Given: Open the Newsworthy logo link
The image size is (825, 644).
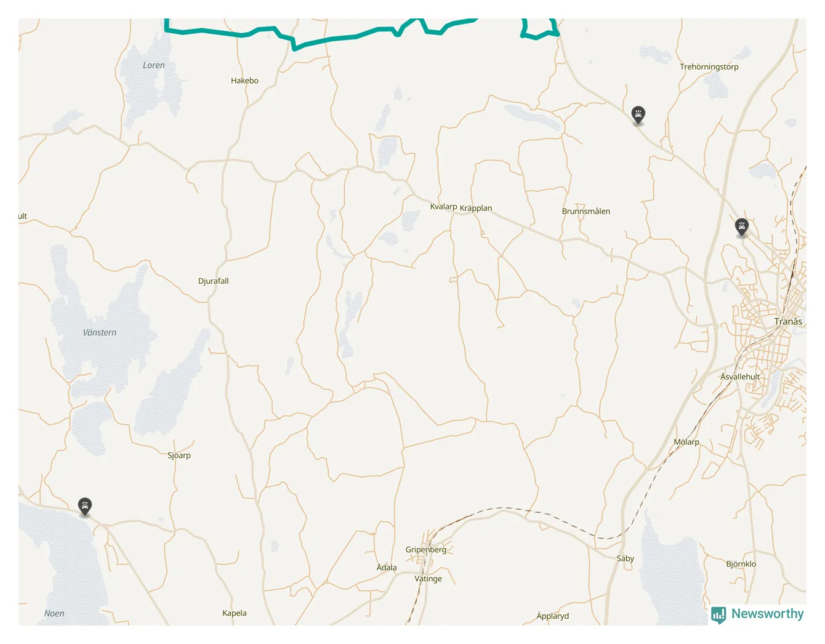Looking at the screenshot, I should coord(758,614).
